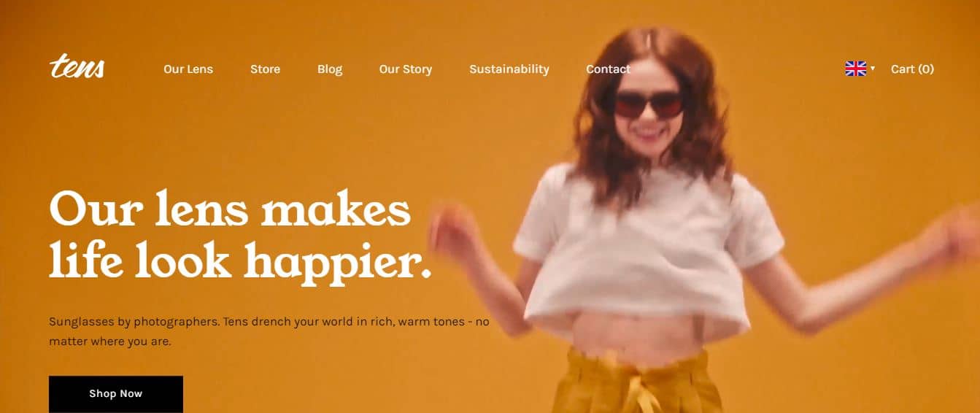The image size is (980, 413).
Task: Click the empty orange background beside Cart
Action: click(x=957, y=69)
